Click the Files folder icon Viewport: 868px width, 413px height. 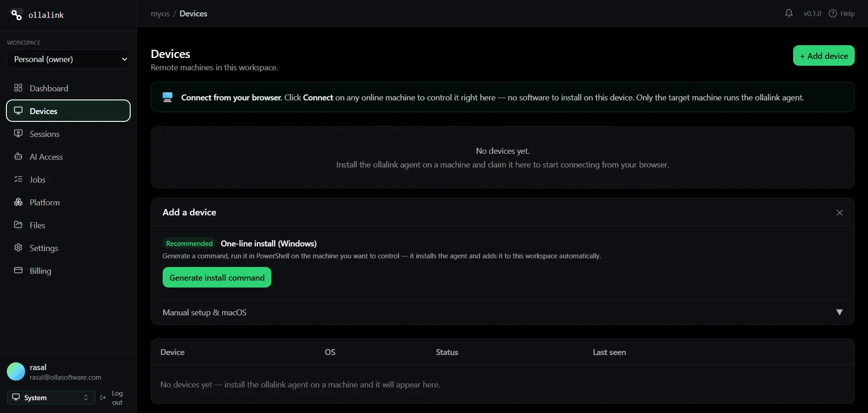(x=18, y=225)
